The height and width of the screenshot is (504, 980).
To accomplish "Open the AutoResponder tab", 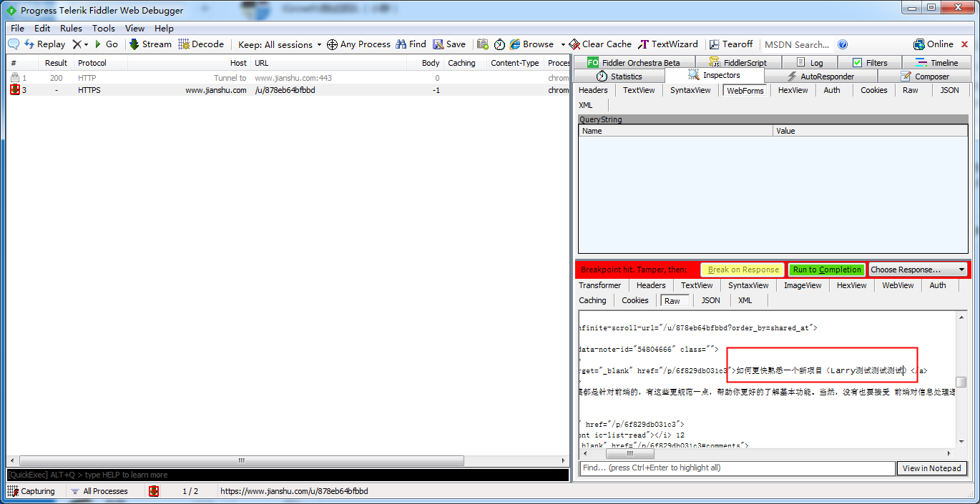I will click(820, 76).
